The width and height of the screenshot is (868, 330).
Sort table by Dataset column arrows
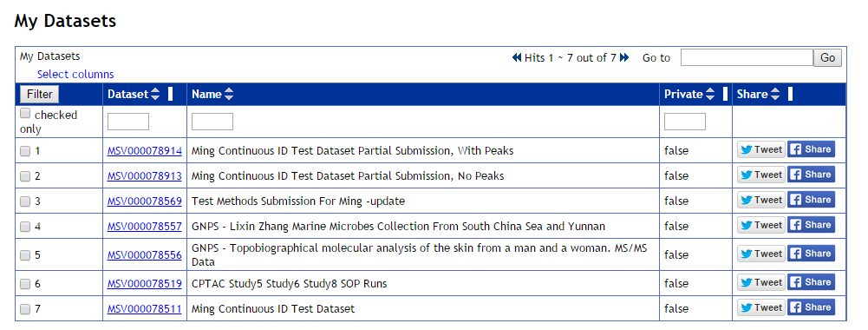[x=155, y=95]
